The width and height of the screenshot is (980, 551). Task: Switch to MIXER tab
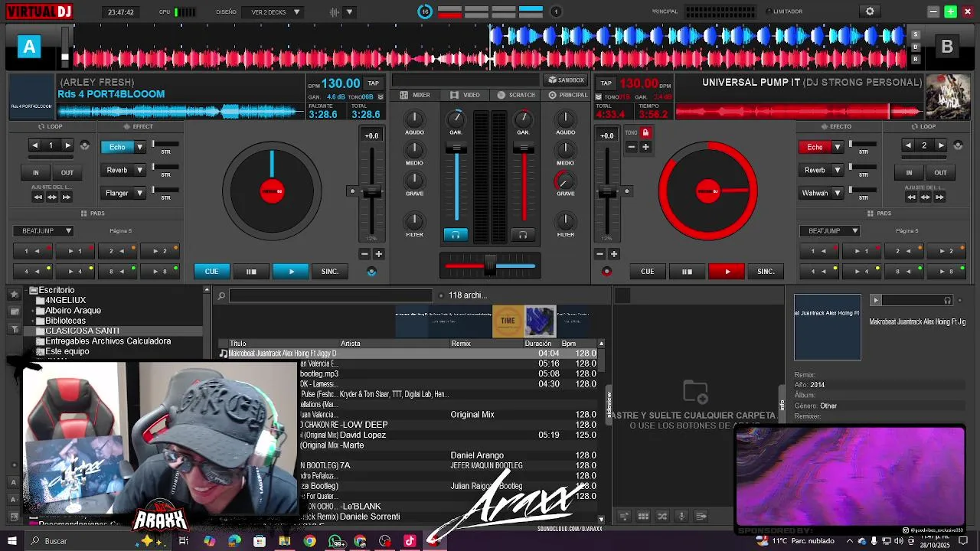415,95
